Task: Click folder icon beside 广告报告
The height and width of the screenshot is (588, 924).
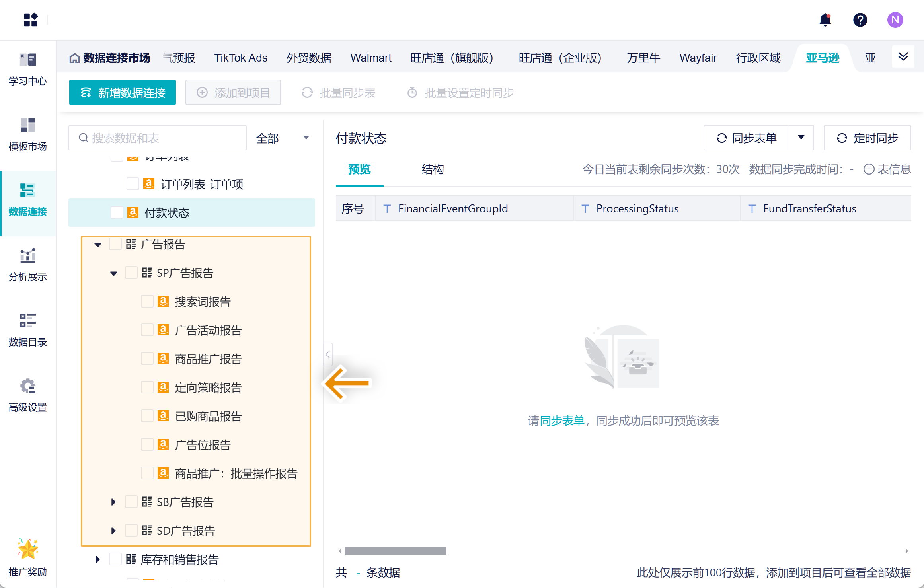Action: tap(131, 244)
